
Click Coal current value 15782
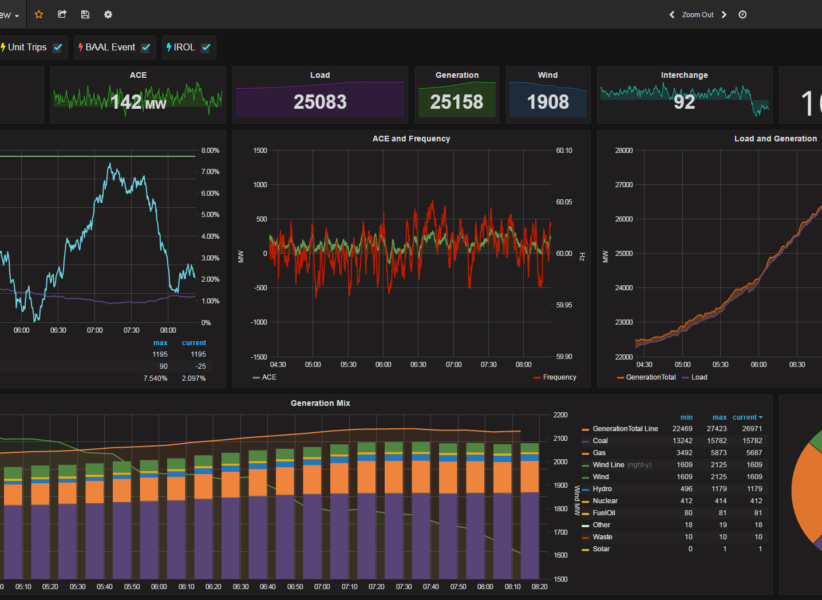point(752,441)
